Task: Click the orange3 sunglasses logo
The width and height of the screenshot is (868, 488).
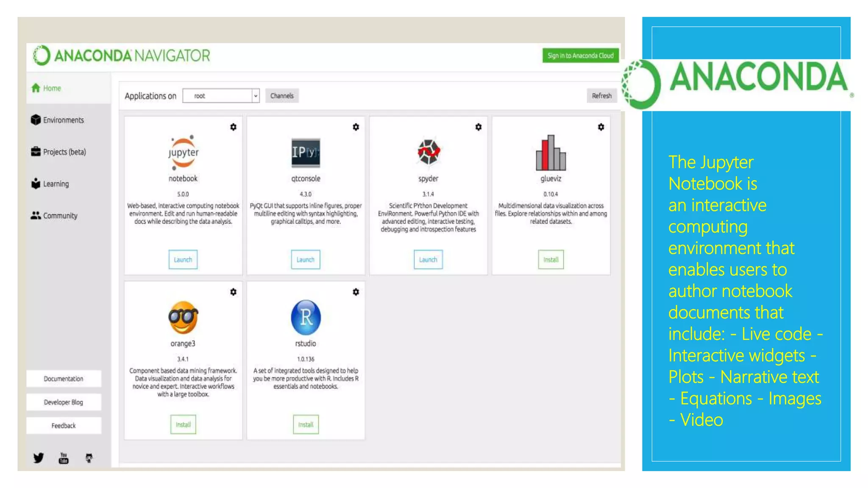Action: (183, 318)
